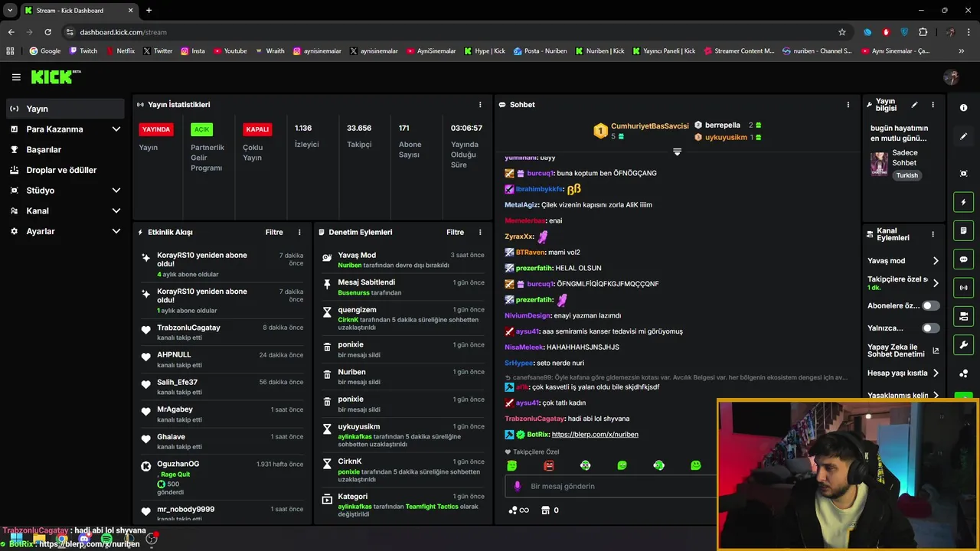Open the Sohbet panel three-dot menu

848,104
